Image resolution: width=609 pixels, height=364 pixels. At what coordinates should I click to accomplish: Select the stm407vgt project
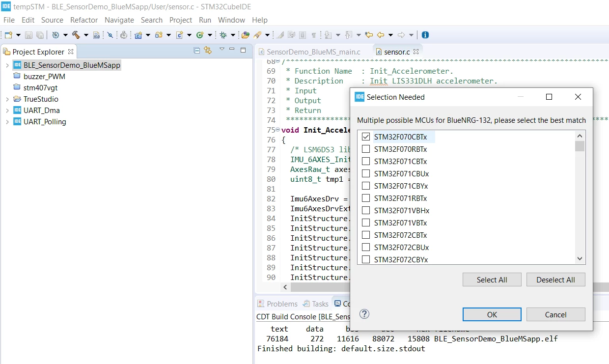[x=41, y=87]
